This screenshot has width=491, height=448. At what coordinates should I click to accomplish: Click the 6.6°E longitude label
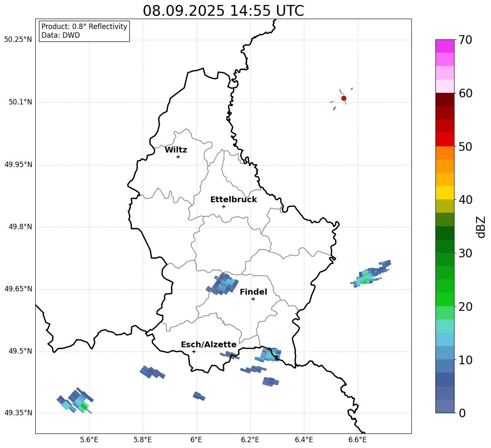(x=357, y=440)
